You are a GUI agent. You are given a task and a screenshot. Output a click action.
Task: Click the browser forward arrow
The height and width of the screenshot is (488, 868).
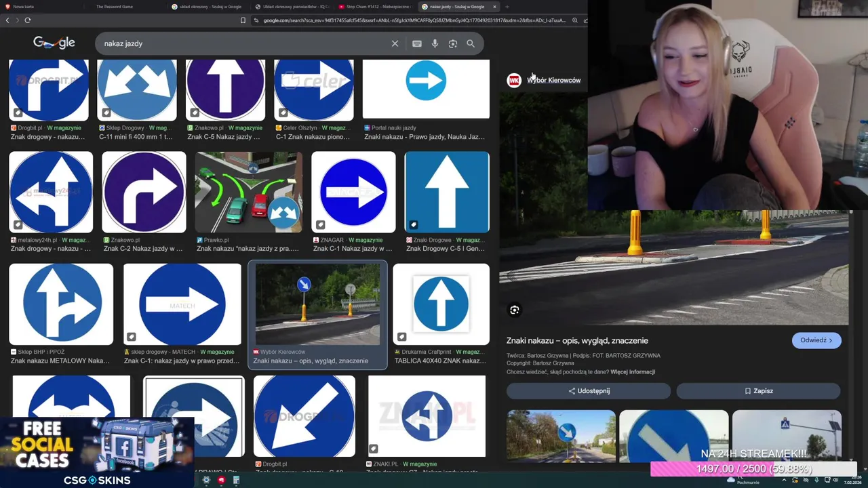tap(17, 20)
